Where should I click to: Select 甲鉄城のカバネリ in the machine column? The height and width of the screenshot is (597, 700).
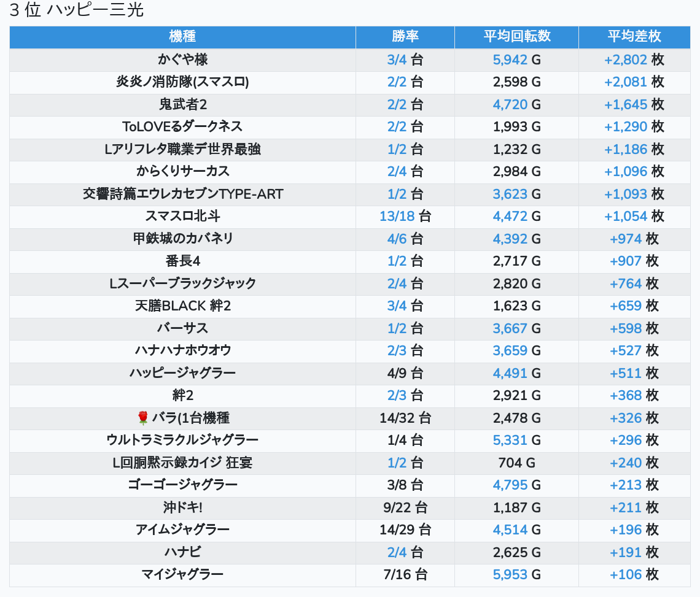(182, 239)
